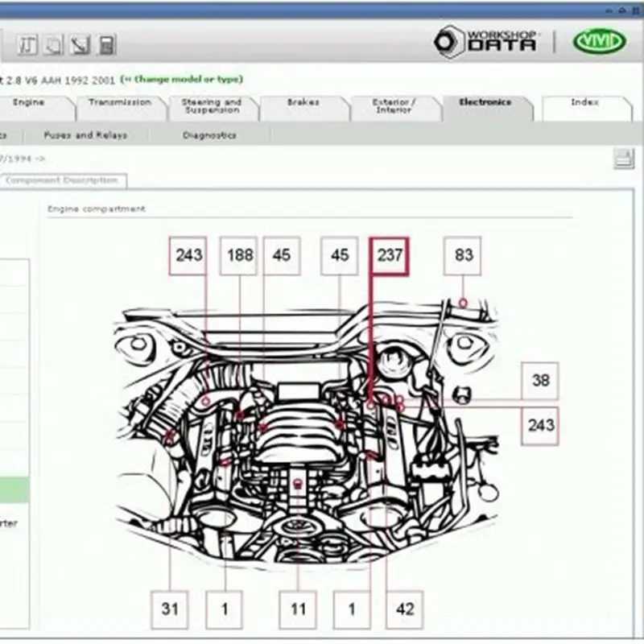
Task: Click the 1 label between 31 and 11
Action: point(225,609)
